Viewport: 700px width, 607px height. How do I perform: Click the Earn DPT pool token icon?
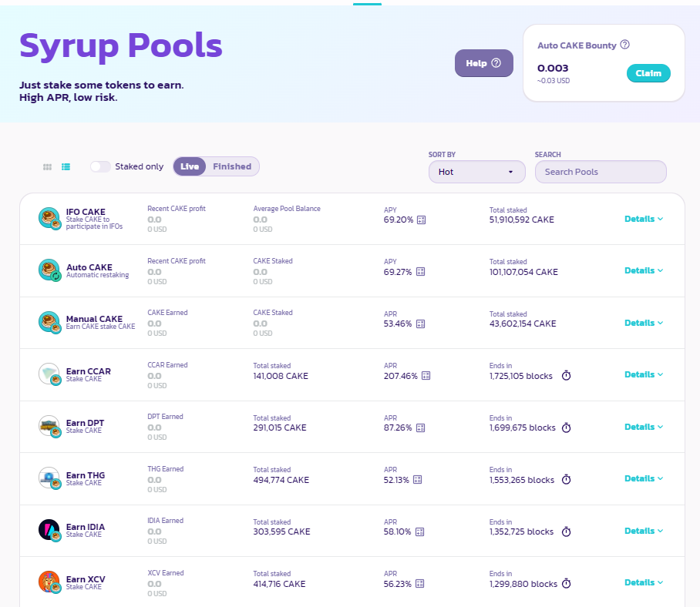click(49, 427)
